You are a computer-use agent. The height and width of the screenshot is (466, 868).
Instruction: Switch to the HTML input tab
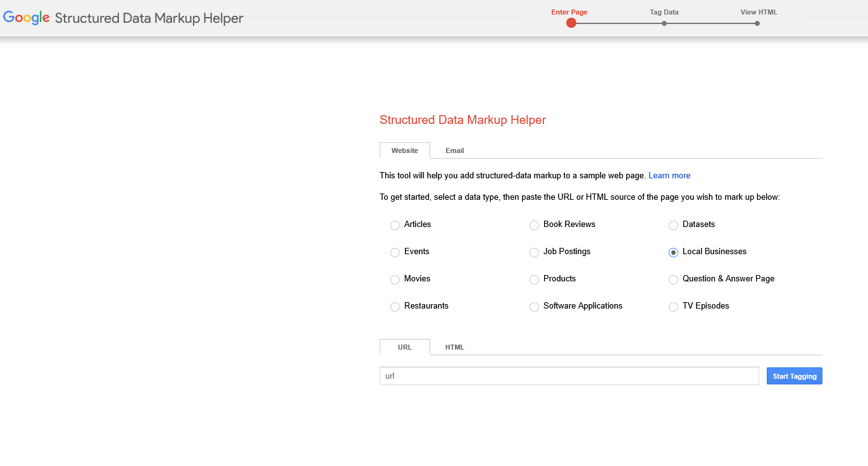tap(454, 347)
